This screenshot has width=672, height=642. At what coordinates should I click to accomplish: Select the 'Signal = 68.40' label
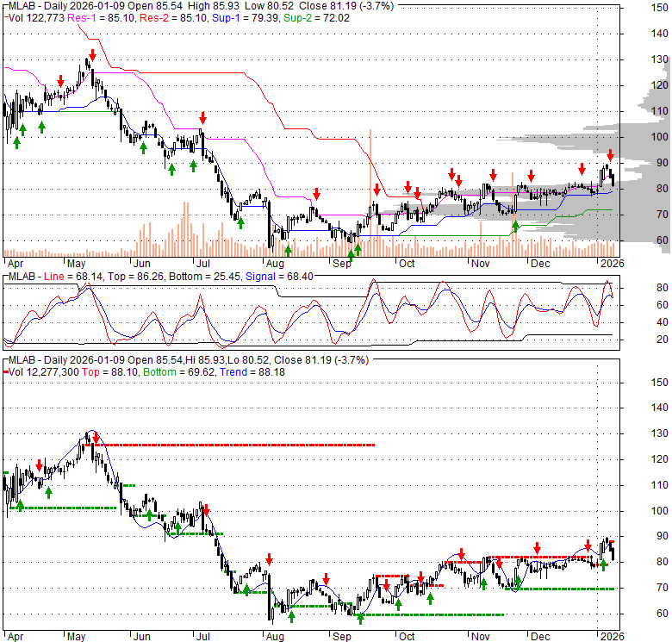coord(279,277)
